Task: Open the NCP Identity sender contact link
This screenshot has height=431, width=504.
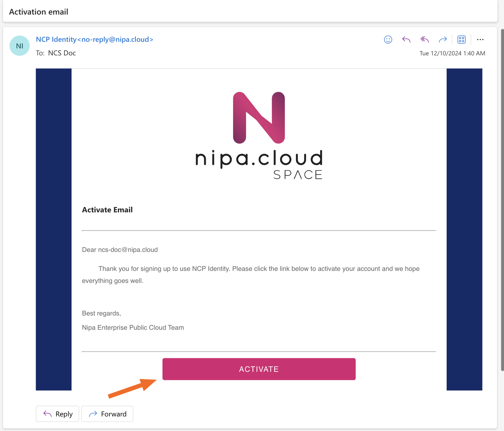Action: (x=94, y=40)
